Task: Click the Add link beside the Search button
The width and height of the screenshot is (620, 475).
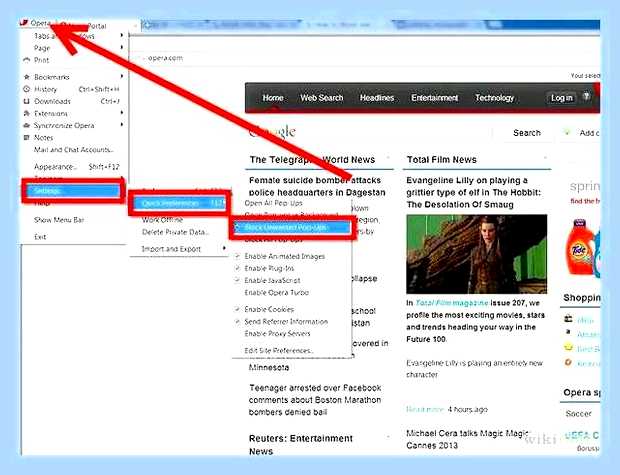Action: [589, 133]
